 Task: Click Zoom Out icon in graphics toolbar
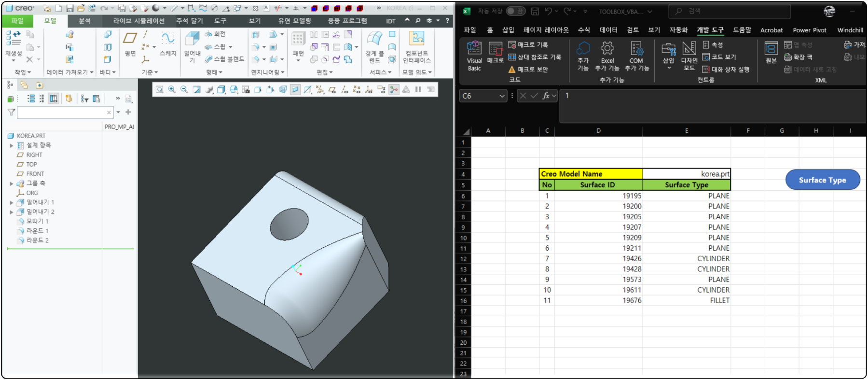[x=184, y=89]
